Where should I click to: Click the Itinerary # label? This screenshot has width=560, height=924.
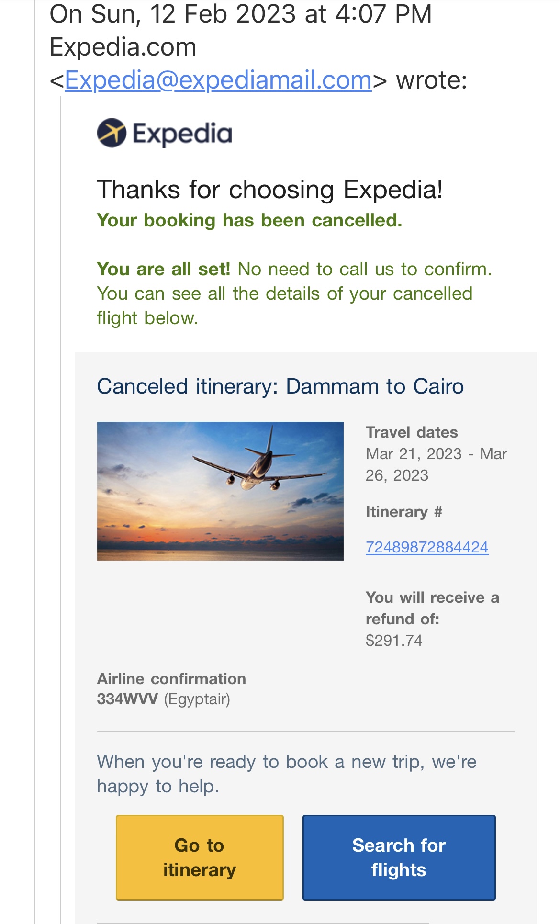coord(403,512)
